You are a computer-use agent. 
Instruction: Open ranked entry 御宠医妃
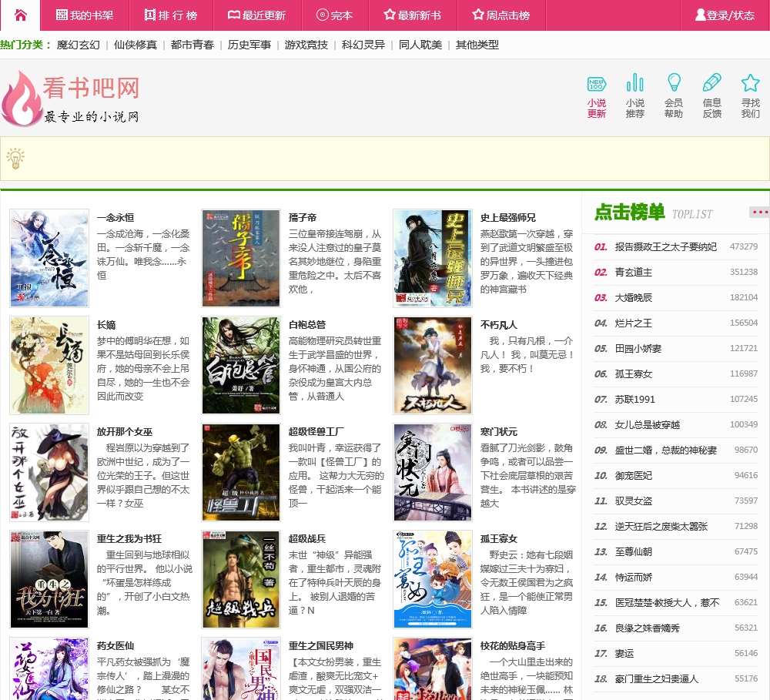coord(634,475)
